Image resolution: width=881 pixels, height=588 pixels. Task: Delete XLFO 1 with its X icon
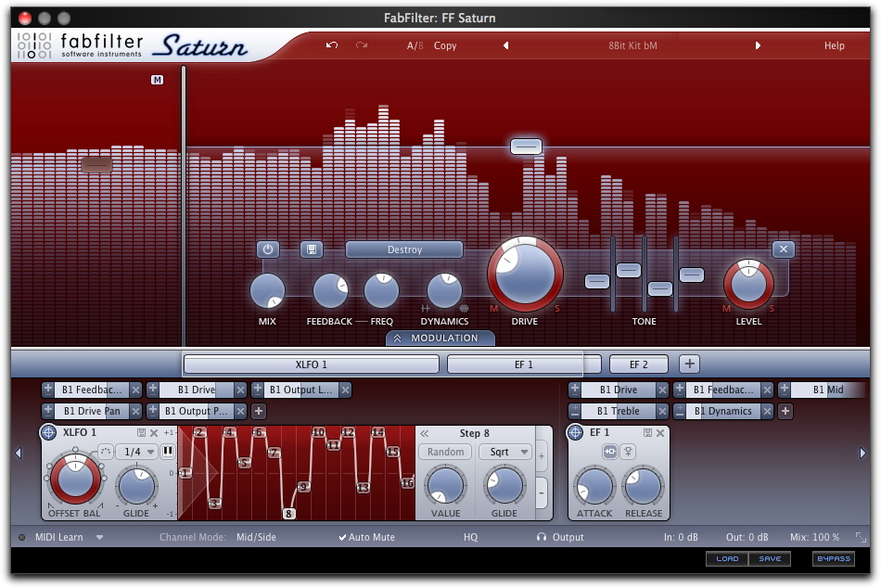(154, 433)
